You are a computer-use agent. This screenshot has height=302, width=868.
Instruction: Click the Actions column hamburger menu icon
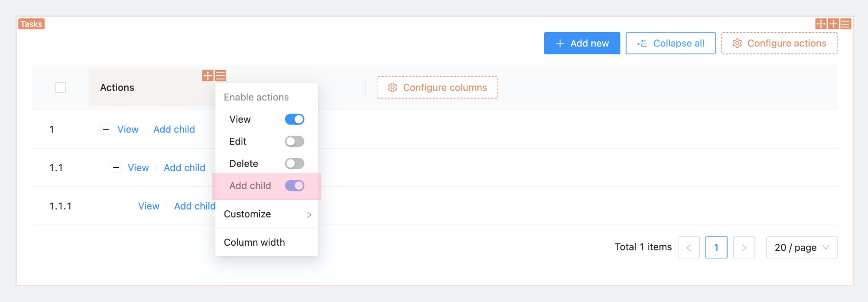(x=220, y=76)
